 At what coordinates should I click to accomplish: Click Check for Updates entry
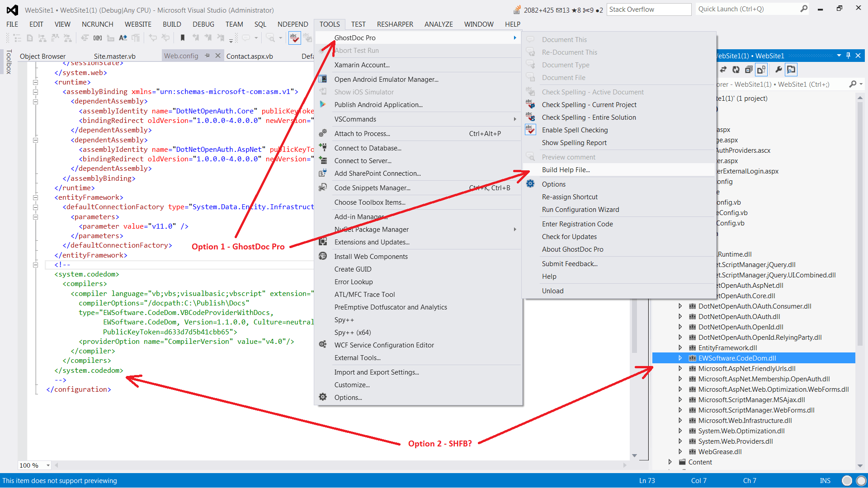(x=619, y=236)
